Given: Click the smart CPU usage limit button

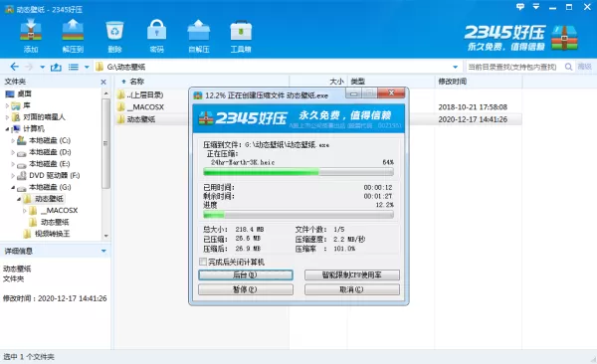Looking at the screenshot, I should (352, 274).
